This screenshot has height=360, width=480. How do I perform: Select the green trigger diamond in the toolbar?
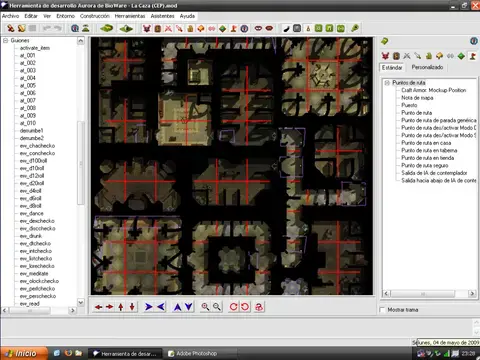[222, 29]
